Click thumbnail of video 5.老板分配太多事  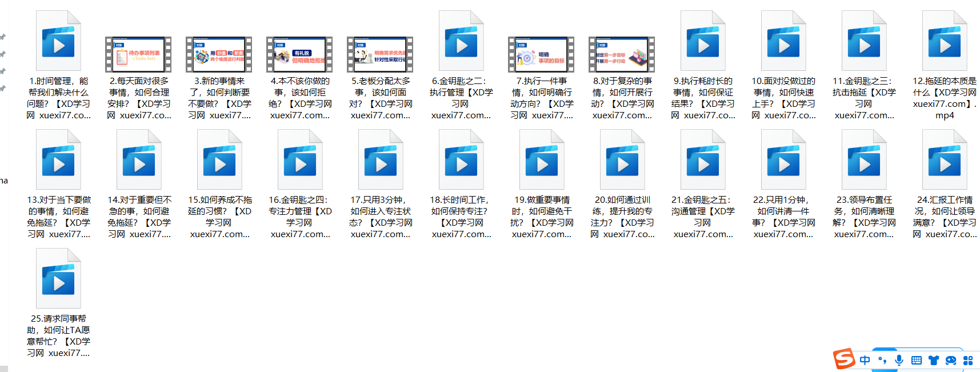[381, 55]
